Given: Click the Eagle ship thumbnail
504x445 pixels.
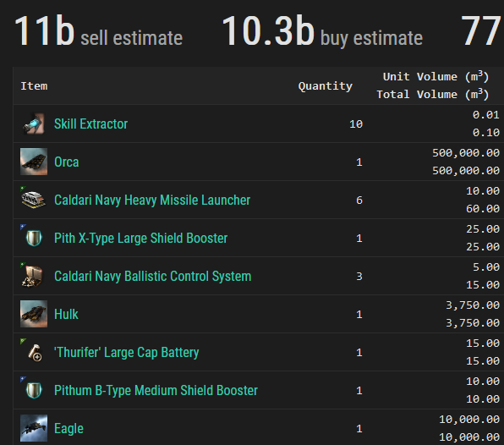Looking at the screenshot, I should [x=34, y=428].
